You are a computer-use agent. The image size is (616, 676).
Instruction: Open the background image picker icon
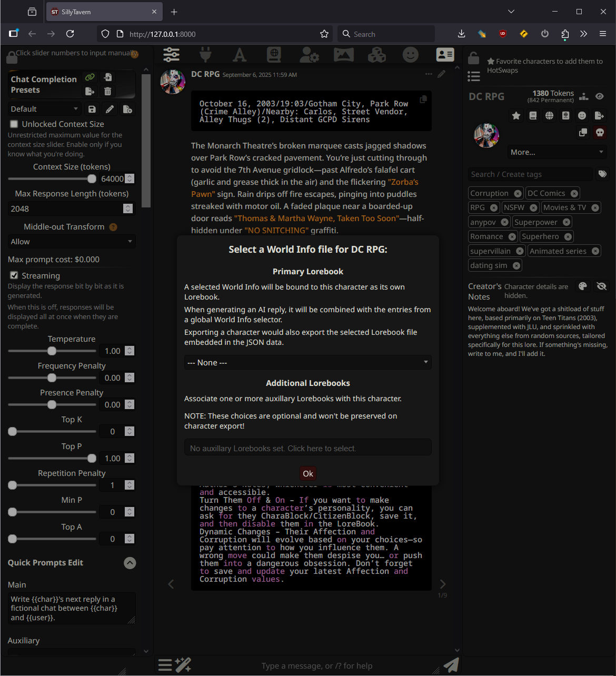pyautogui.click(x=343, y=54)
